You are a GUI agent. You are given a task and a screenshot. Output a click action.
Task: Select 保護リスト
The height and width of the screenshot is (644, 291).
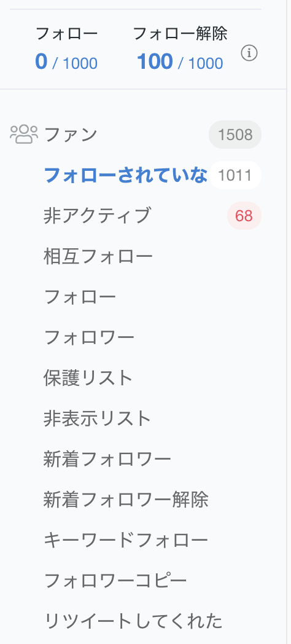click(x=88, y=378)
